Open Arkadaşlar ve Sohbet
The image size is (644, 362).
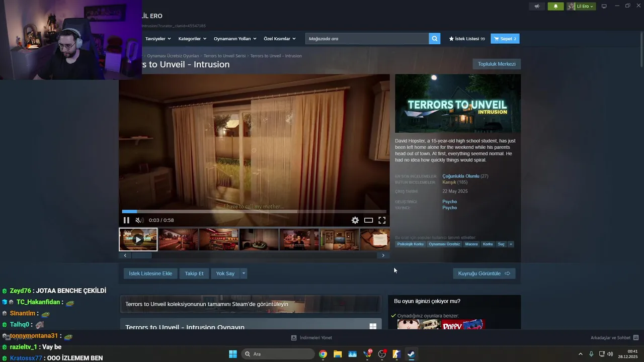pos(614,338)
